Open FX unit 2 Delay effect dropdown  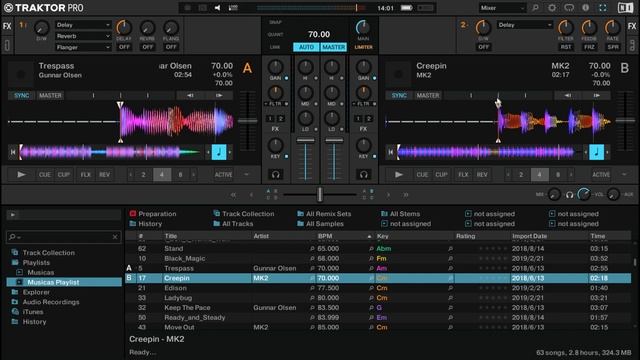click(x=525, y=25)
